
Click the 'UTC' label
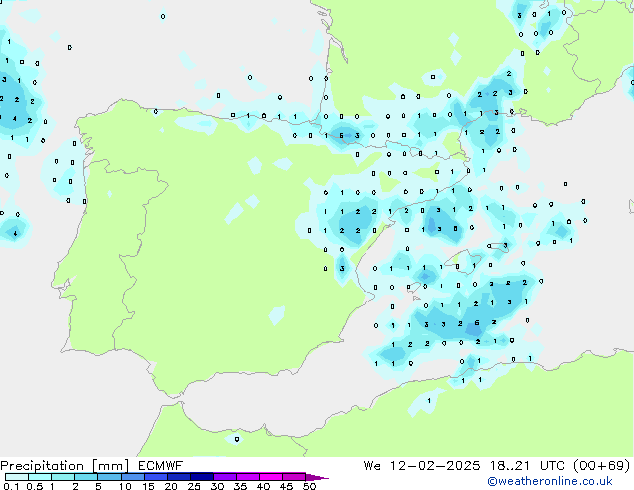[x=553, y=466]
